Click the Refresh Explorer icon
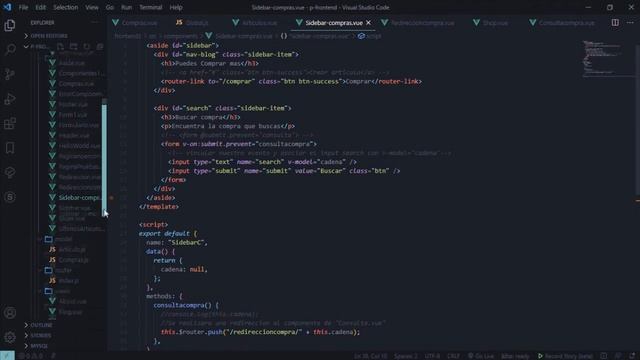The width and height of the screenshot is (640, 360). tap(87, 47)
